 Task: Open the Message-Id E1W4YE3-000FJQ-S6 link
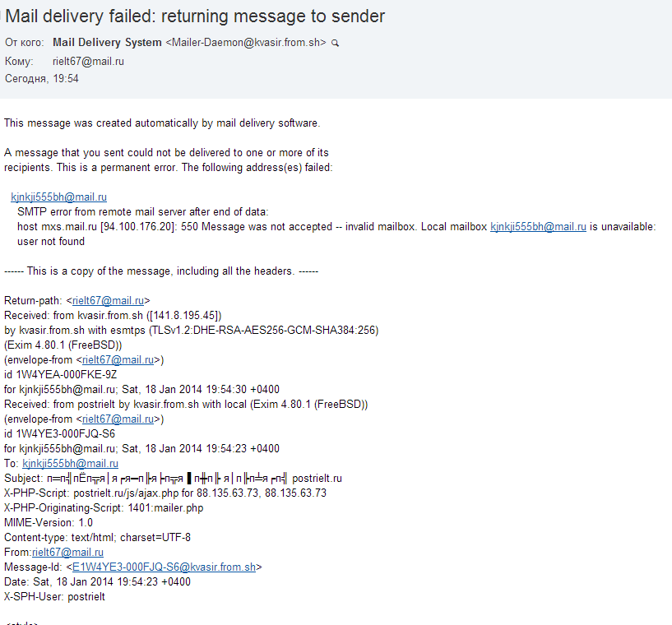[x=165, y=567]
